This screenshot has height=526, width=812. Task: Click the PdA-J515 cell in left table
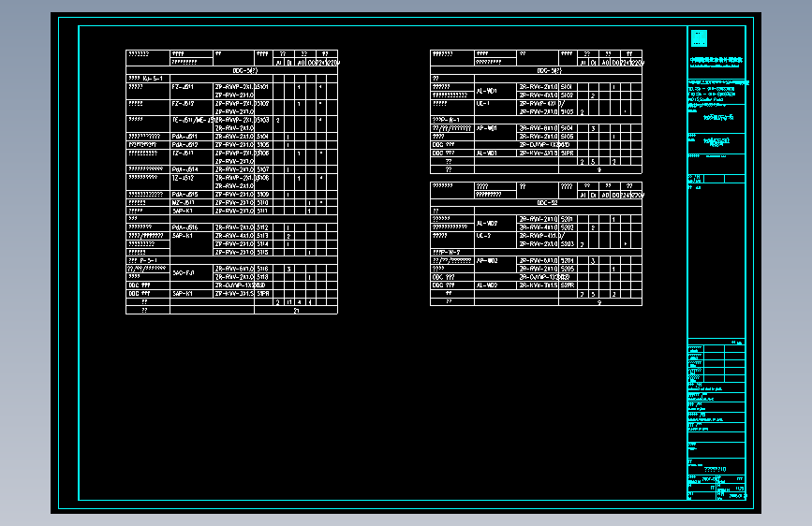click(x=192, y=195)
